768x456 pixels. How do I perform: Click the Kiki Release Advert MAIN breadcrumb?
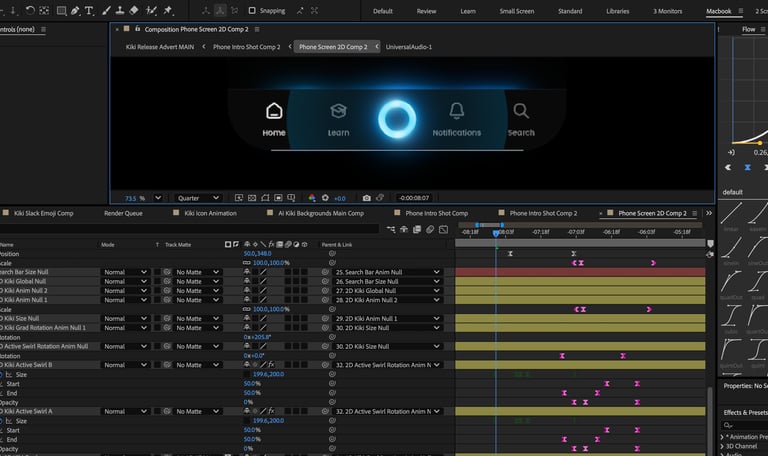pos(158,47)
